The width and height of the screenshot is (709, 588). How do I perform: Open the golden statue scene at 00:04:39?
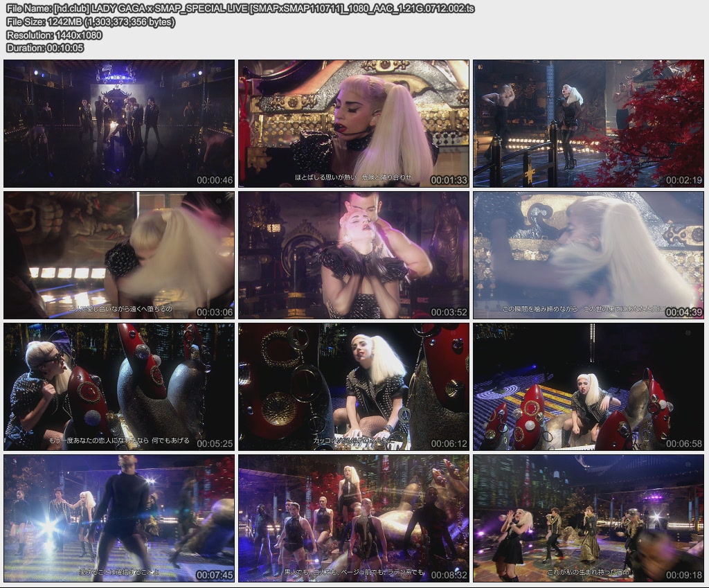pos(590,256)
